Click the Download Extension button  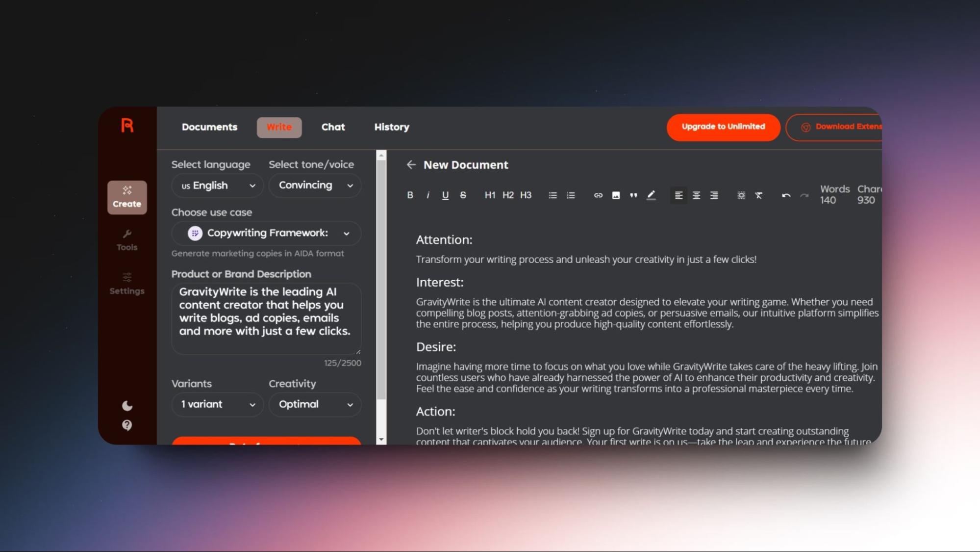click(840, 127)
